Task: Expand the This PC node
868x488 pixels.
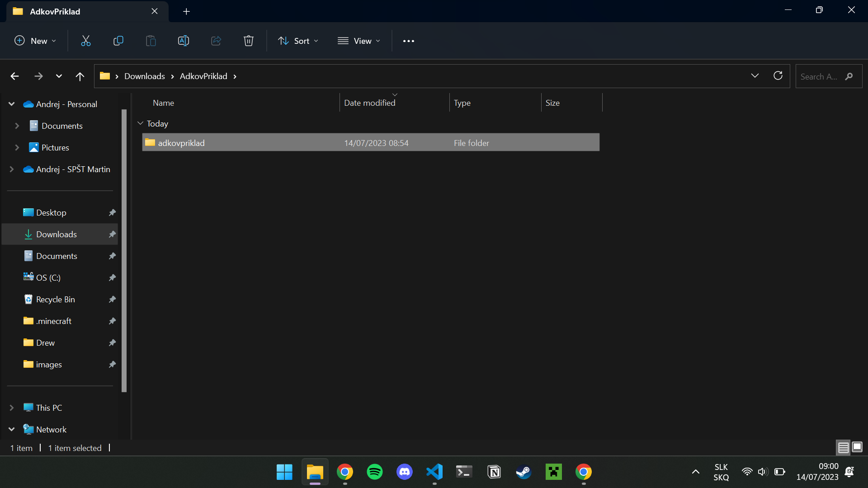Action: click(x=12, y=408)
